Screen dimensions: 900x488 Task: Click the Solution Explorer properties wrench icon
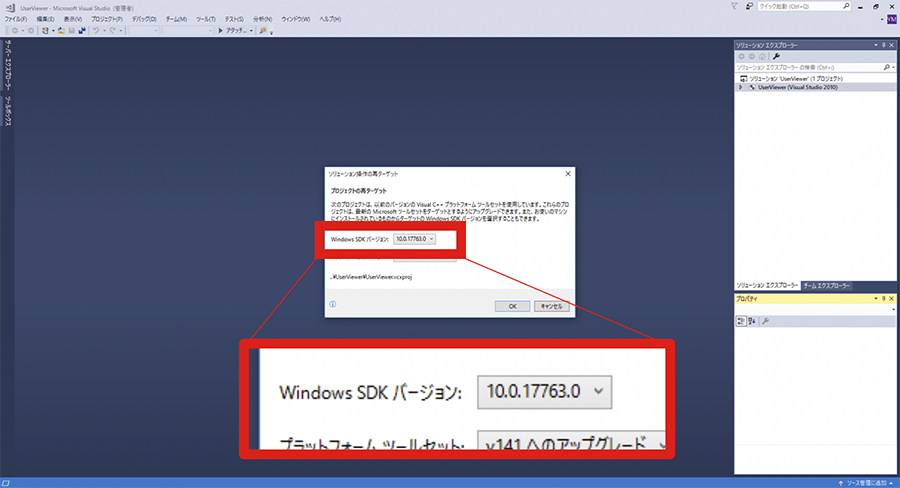point(777,56)
